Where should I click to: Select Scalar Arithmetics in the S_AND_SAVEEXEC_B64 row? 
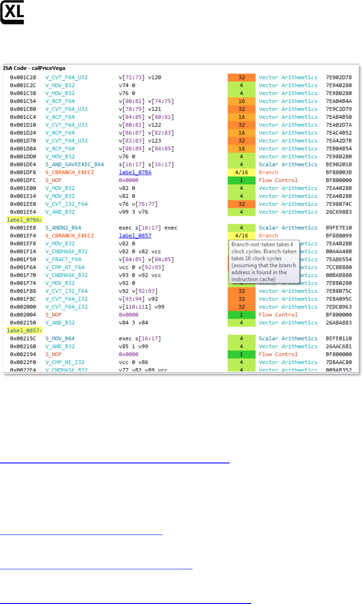click(288, 165)
